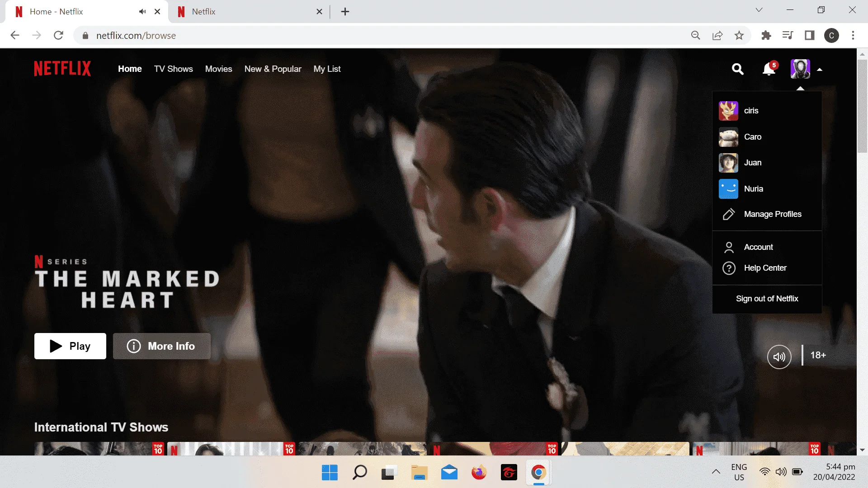Open Movies section
This screenshot has height=488, width=868.
[x=218, y=69]
